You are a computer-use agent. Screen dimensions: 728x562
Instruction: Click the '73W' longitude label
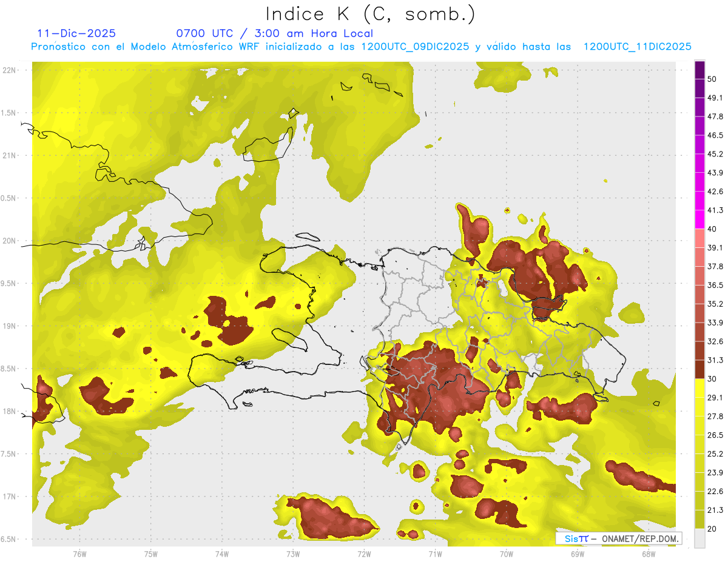tap(293, 554)
